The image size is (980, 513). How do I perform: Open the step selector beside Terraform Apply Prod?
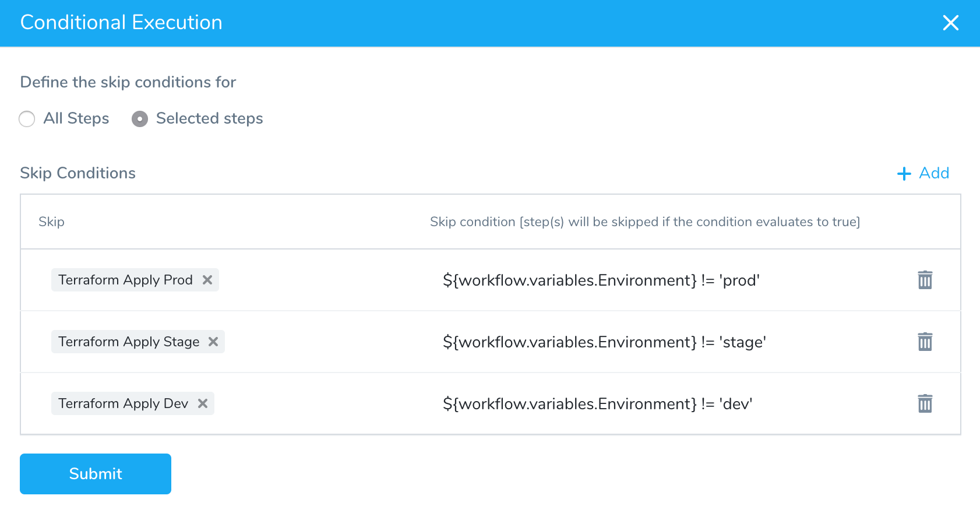(x=315, y=280)
